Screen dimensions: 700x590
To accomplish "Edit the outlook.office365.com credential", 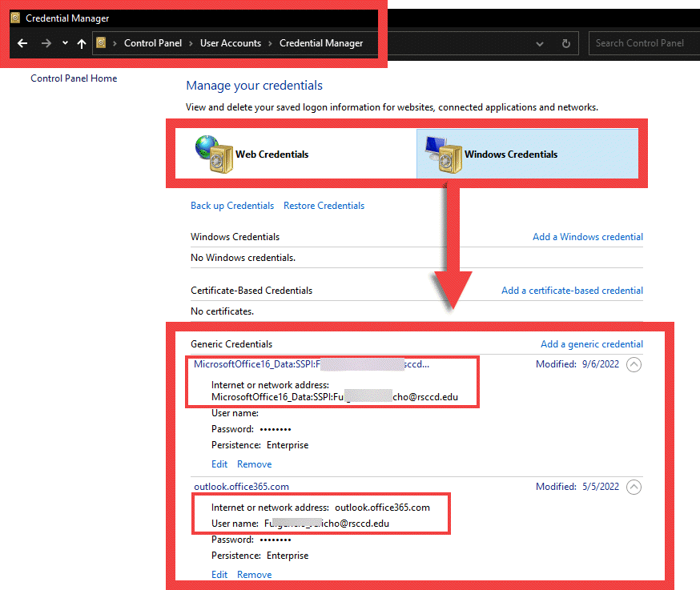I will [x=219, y=575].
